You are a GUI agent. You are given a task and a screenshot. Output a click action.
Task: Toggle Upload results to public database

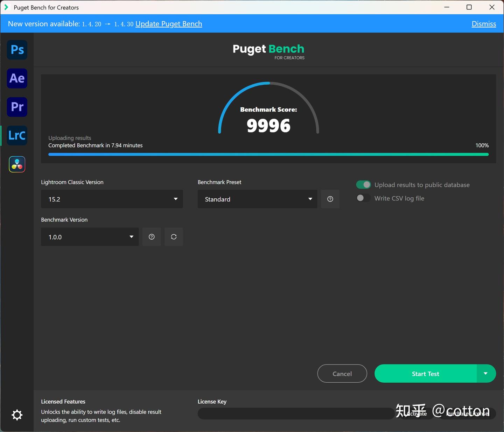(x=363, y=185)
